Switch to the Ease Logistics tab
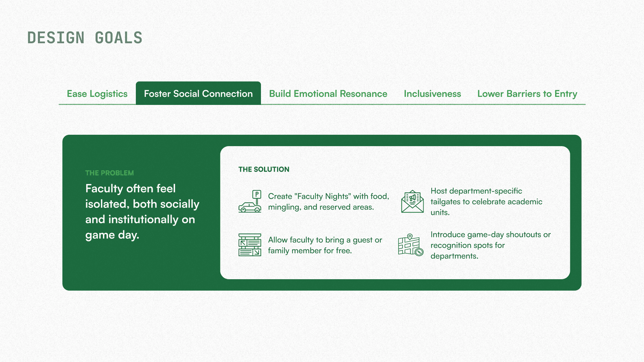This screenshot has height=362, width=644. point(97,94)
